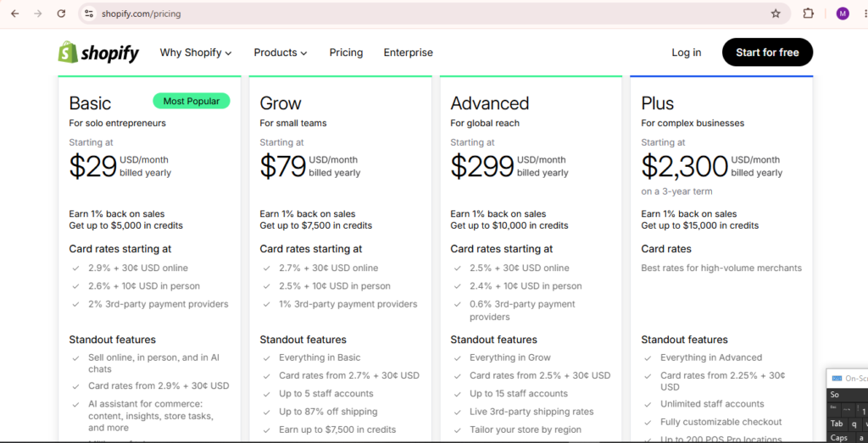Reload the Shopify pricing page

coord(61,14)
